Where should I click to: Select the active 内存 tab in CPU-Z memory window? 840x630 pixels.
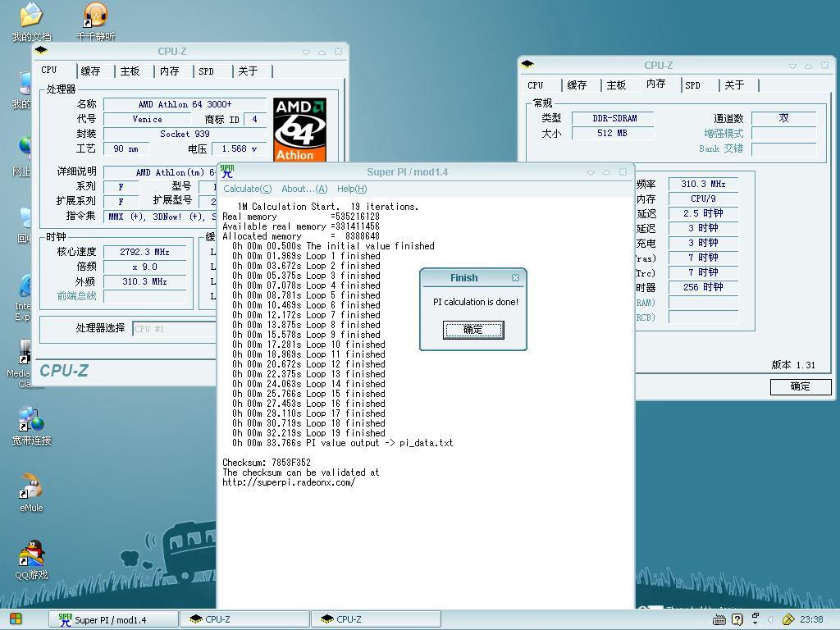pos(655,84)
